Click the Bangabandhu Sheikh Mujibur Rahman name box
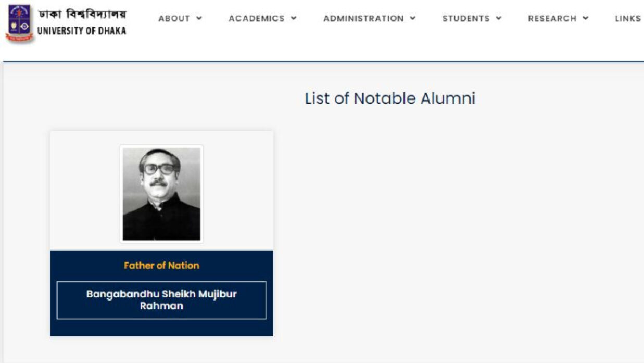 (161, 300)
